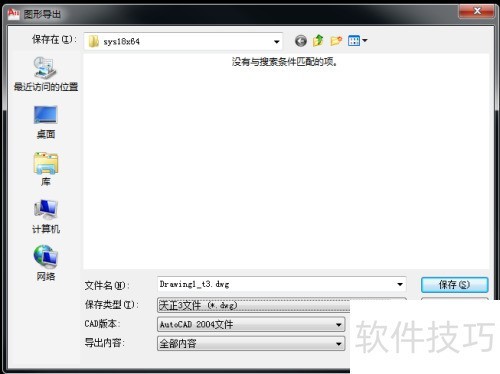The image size is (500, 374).
Task: Open Recent Places (最近访问的位置)
Action: coord(46,74)
